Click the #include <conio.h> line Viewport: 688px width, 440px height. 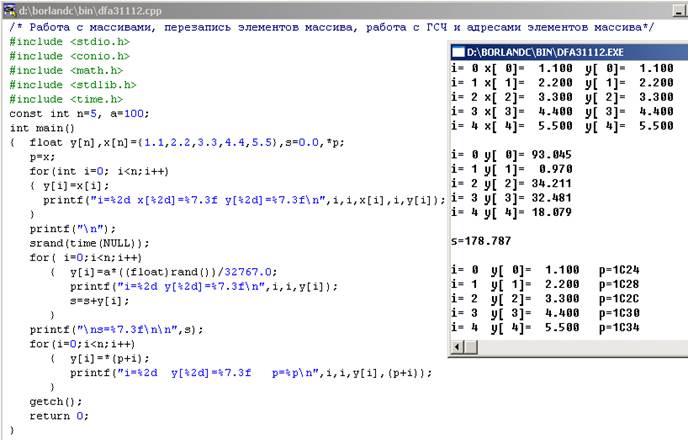69,56
